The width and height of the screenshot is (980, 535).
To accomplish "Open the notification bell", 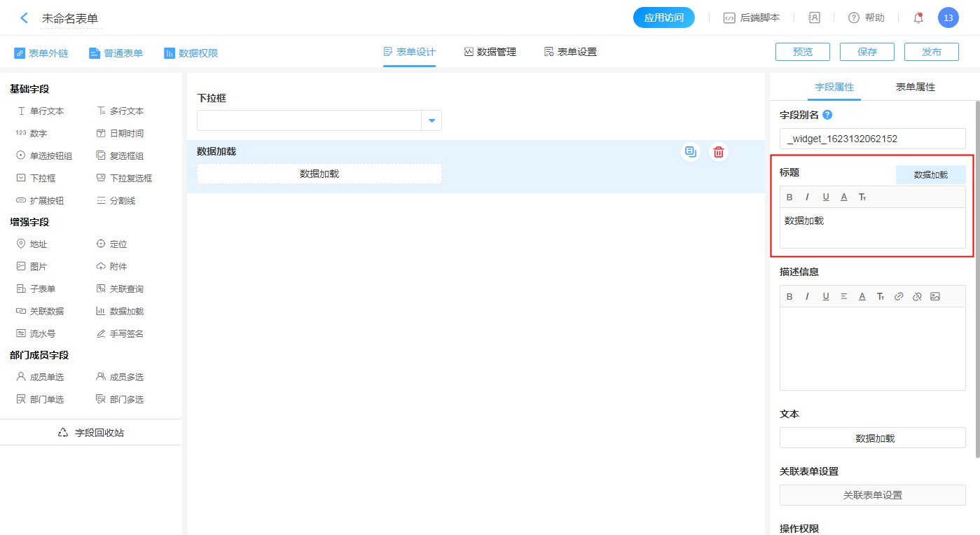I will [x=918, y=18].
